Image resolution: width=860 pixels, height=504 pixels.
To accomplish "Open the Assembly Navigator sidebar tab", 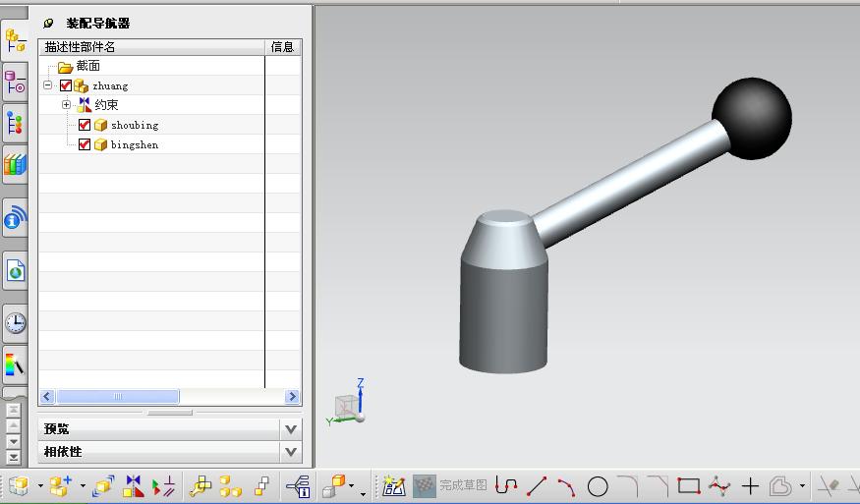I will tap(15, 40).
